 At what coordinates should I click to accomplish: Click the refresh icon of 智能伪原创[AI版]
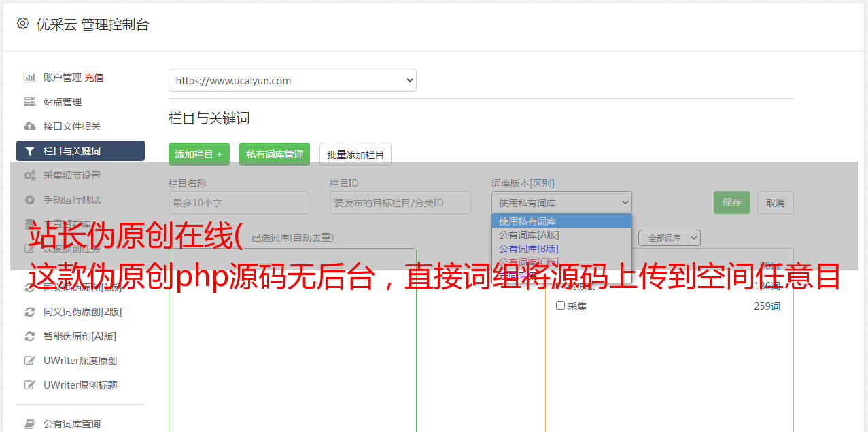point(29,336)
